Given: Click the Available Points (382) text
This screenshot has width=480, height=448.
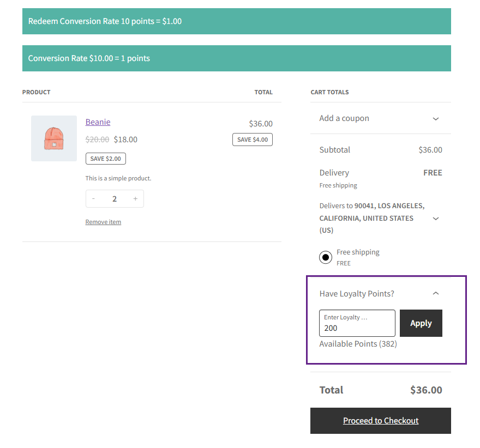Looking at the screenshot, I should [x=358, y=344].
